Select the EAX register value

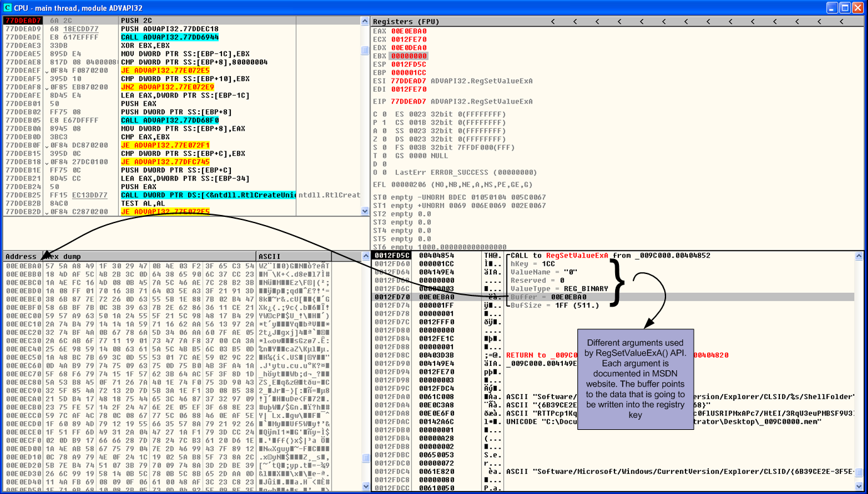409,31
